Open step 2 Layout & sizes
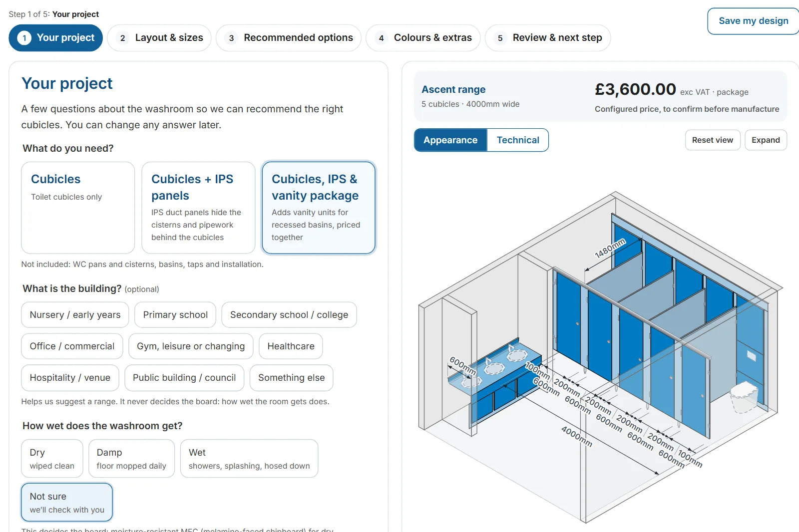 click(159, 38)
